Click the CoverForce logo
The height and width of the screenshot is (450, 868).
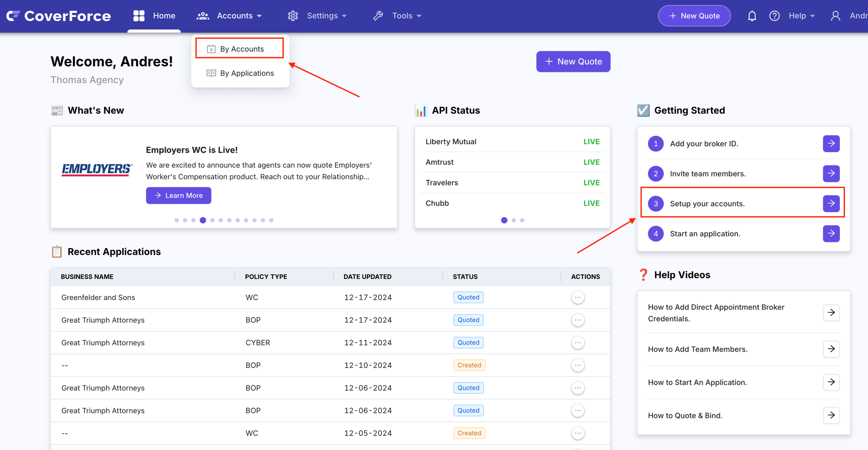(x=58, y=16)
